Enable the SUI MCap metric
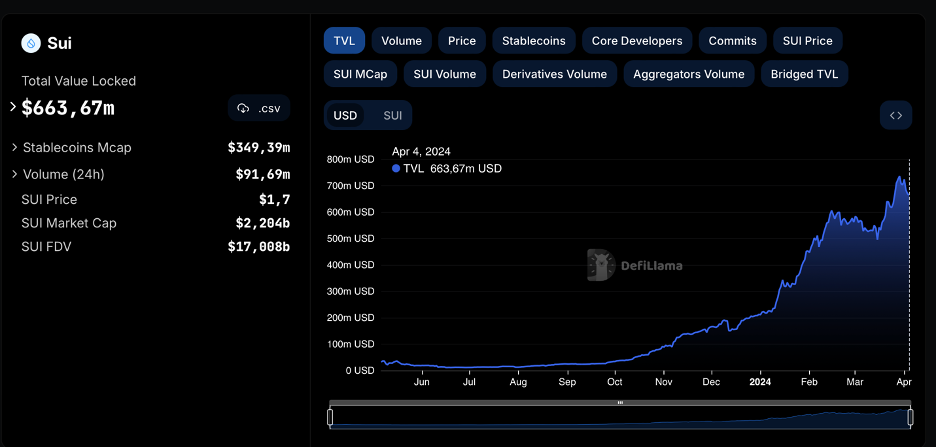This screenshot has width=936, height=448. tap(361, 74)
